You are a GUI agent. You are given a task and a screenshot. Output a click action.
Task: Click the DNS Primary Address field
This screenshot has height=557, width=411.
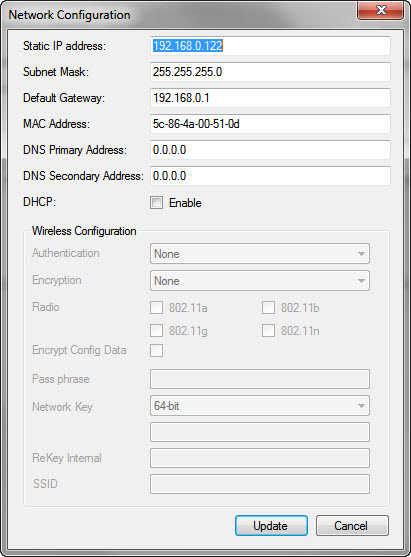click(x=270, y=150)
